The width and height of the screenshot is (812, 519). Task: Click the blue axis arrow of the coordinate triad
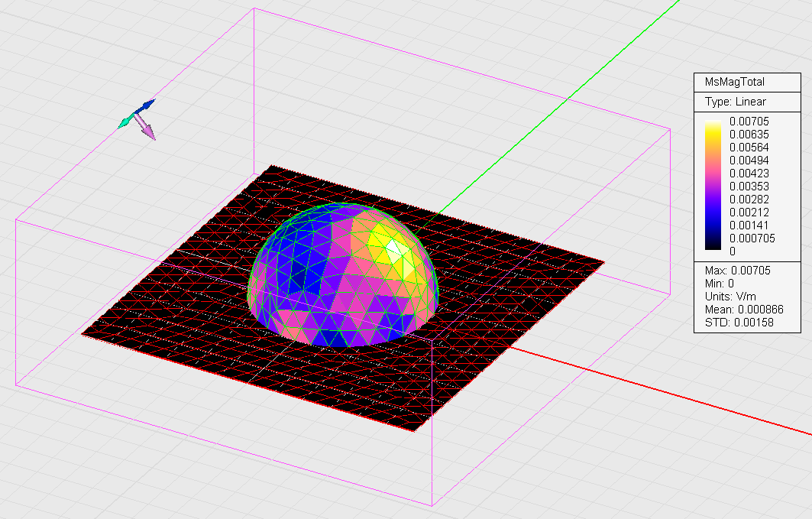coord(147,105)
